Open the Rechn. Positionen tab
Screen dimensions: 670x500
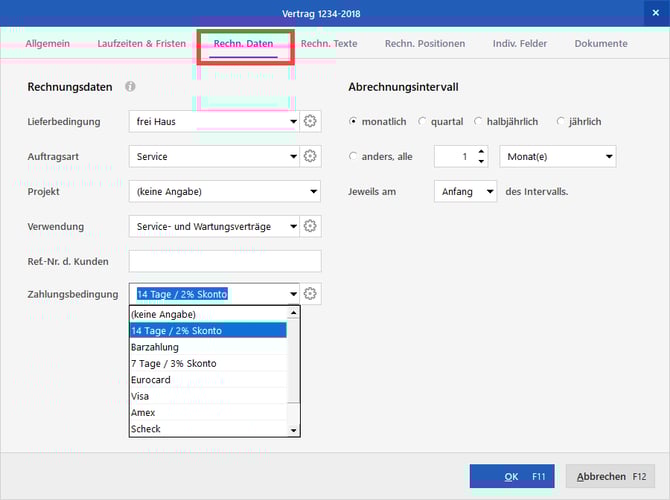425,44
